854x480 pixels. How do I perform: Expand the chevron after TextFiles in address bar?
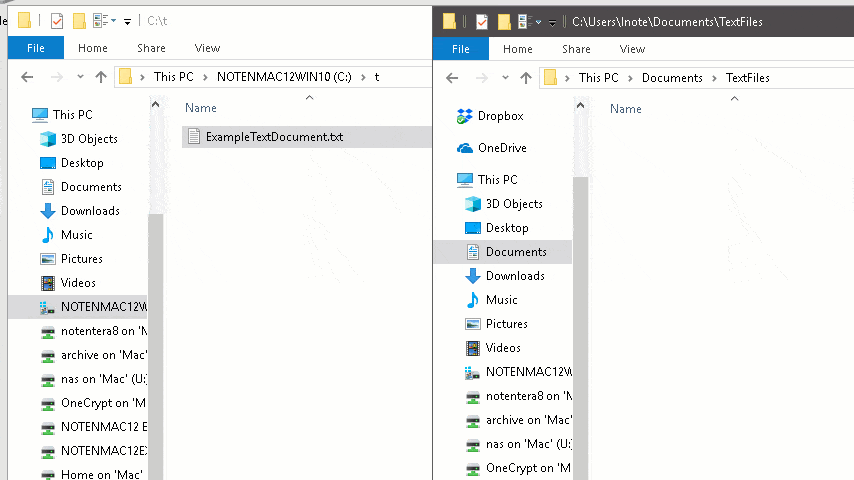[780, 78]
